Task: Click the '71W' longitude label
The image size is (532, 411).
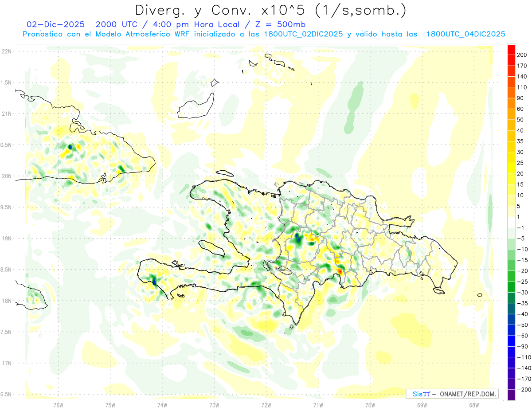Action: coord(318,405)
